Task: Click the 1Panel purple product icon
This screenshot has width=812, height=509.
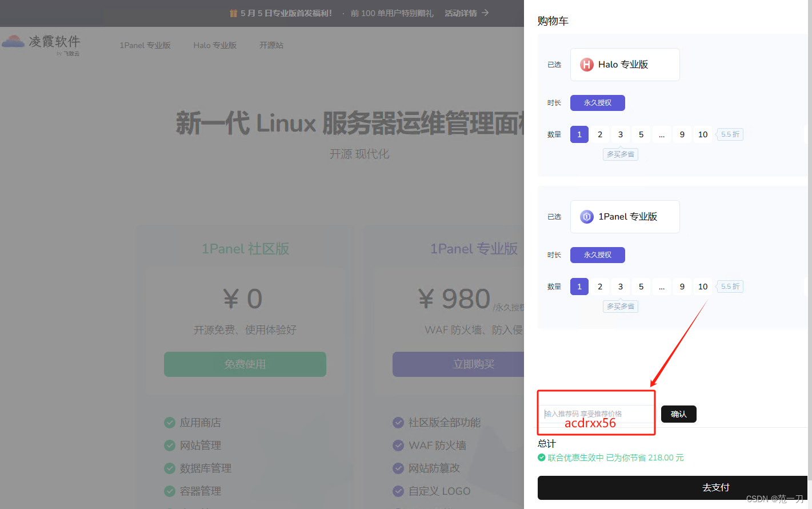Action: pyautogui.click(x=587, y=217)
